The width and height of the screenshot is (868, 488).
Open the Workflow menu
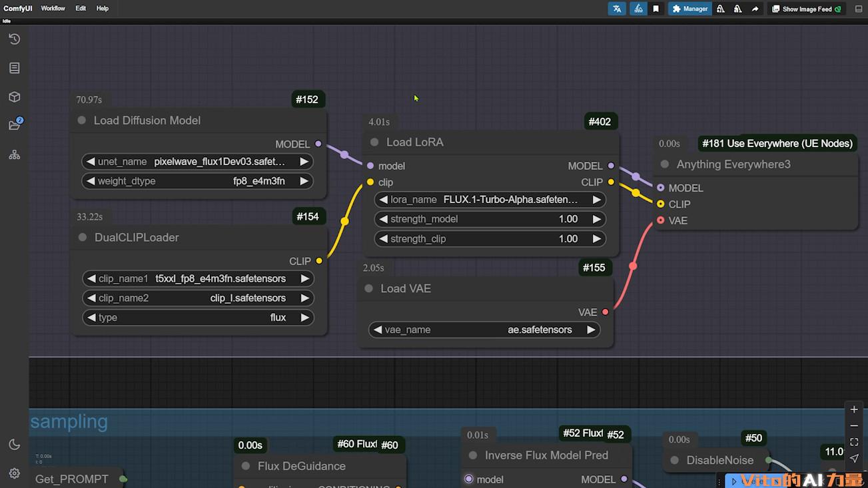pos(53,9)
